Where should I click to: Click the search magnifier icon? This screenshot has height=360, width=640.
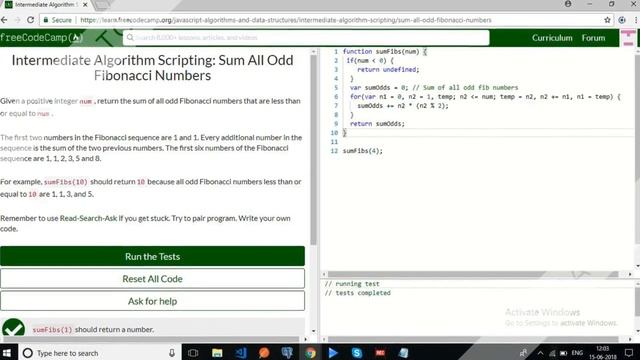coord(130,38)
